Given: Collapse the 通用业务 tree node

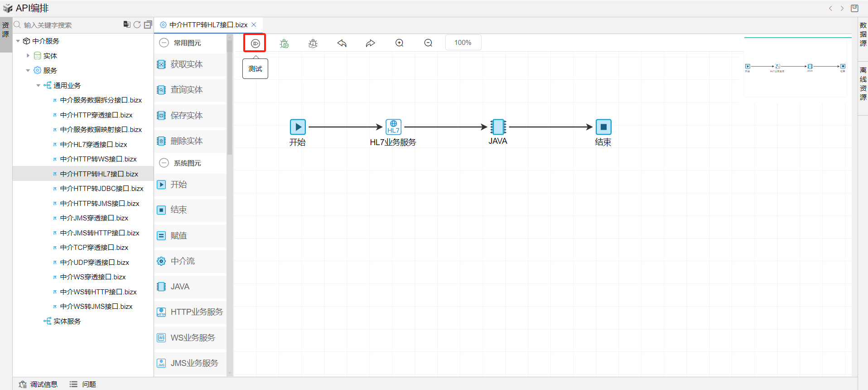Looking at the screenshot, I should click(x=39, y=85).
